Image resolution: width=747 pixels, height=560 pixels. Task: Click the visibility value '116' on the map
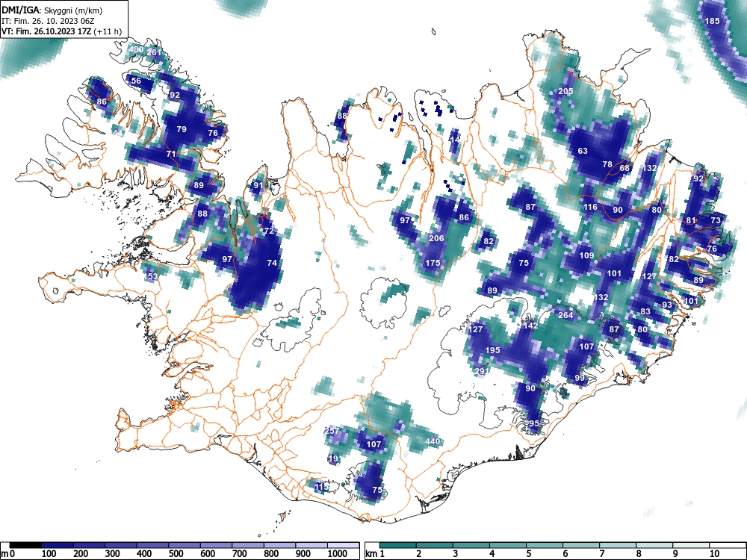tap(590, 207)
